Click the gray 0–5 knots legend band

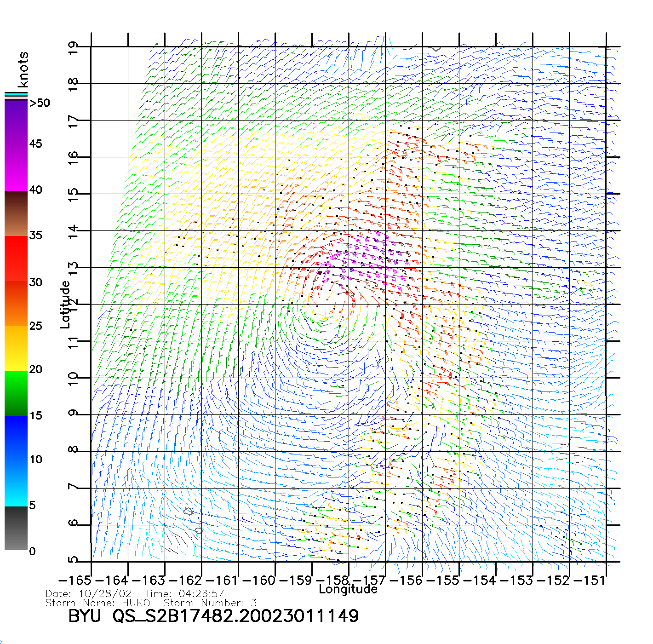point(16,528)
